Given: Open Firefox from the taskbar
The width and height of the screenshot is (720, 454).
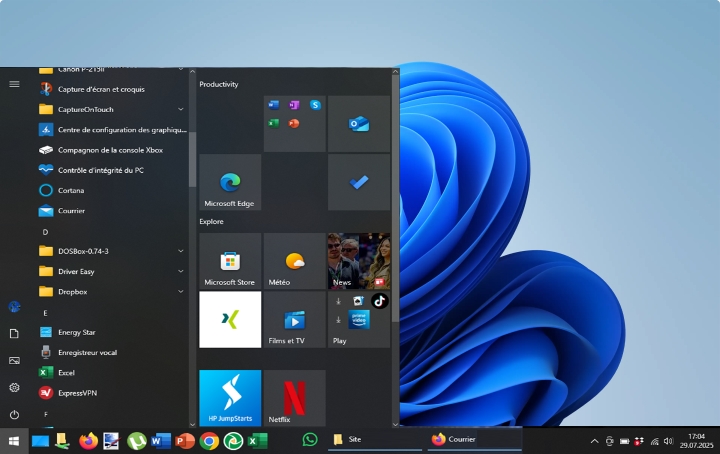Looking at the screenshot, I should click(x=89, y=441).
